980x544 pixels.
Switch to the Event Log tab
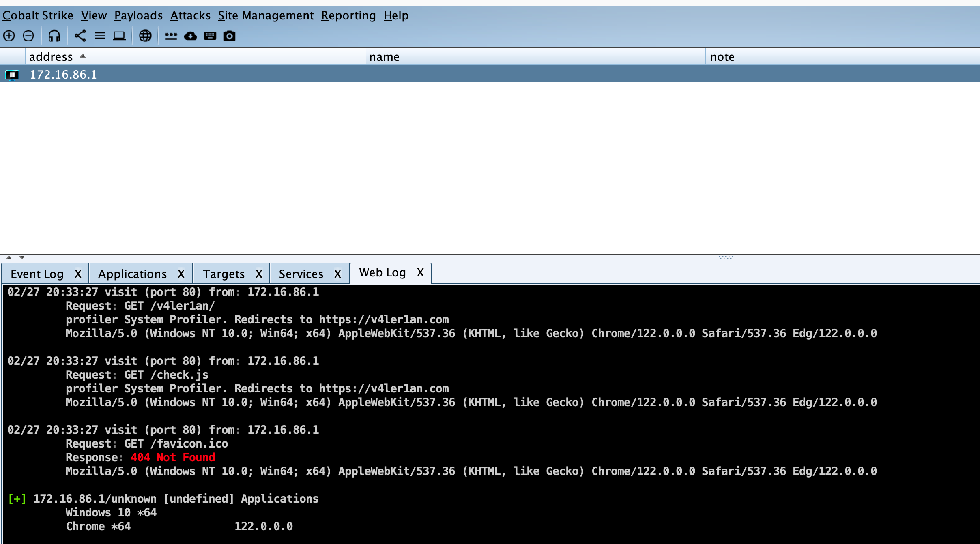click(x=37, y=274)
